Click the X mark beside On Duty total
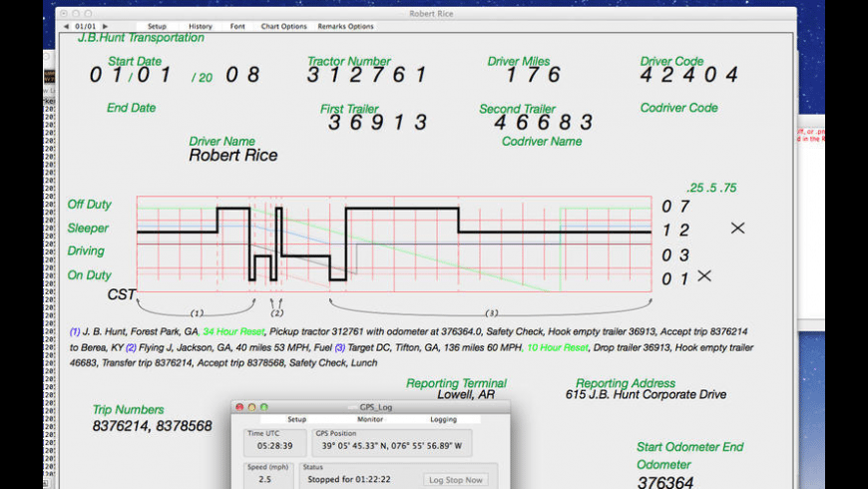The image size is (868, 489). point(704,275)
